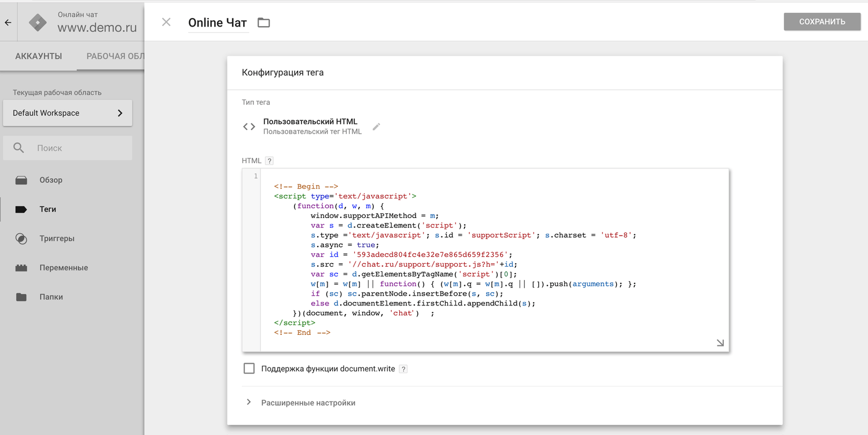This screenshot has height=435, width=868.
Task: Click the www.demo.ru container name
Action: pos(97,27)
